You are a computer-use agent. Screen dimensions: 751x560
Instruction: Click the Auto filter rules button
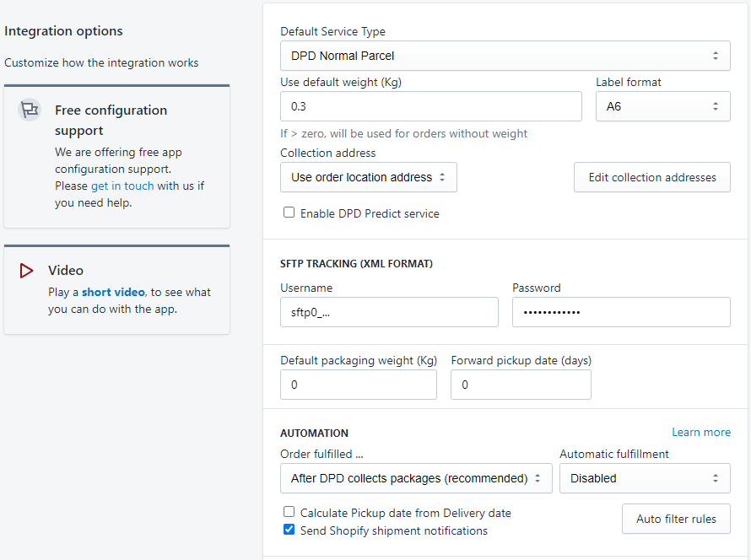pyautogui.click(x=676, y=519)
